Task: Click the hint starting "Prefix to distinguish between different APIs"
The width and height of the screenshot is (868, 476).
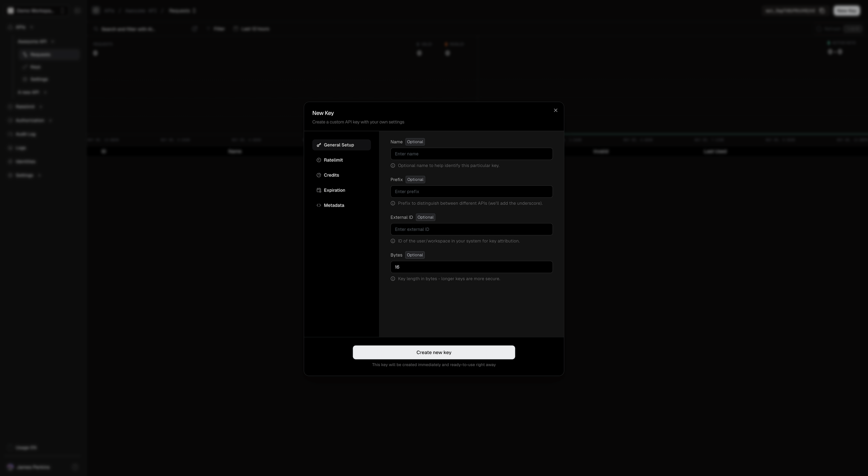Action: coord(470,203)
